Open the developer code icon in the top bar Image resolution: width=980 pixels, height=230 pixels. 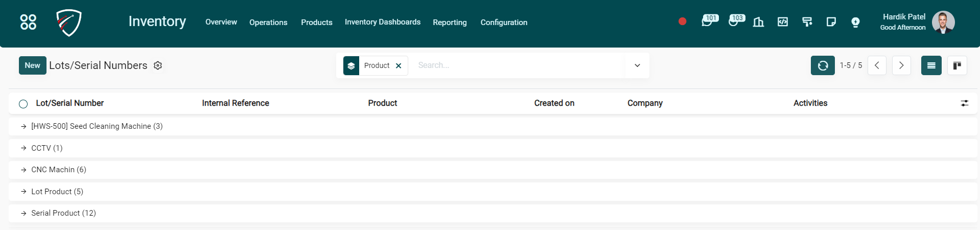[782, 22]
